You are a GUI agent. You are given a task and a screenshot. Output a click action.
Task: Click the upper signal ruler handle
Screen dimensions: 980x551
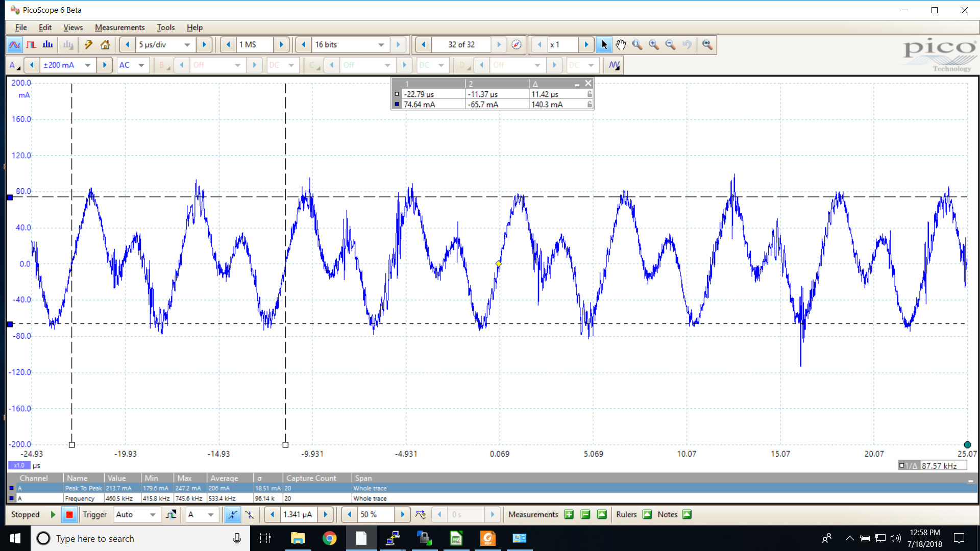click(10, 197)
